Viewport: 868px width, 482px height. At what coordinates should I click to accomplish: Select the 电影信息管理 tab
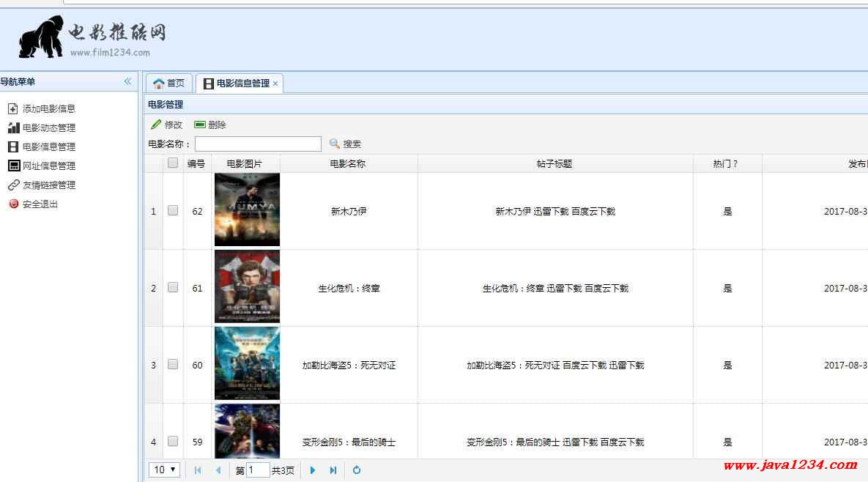237,83
